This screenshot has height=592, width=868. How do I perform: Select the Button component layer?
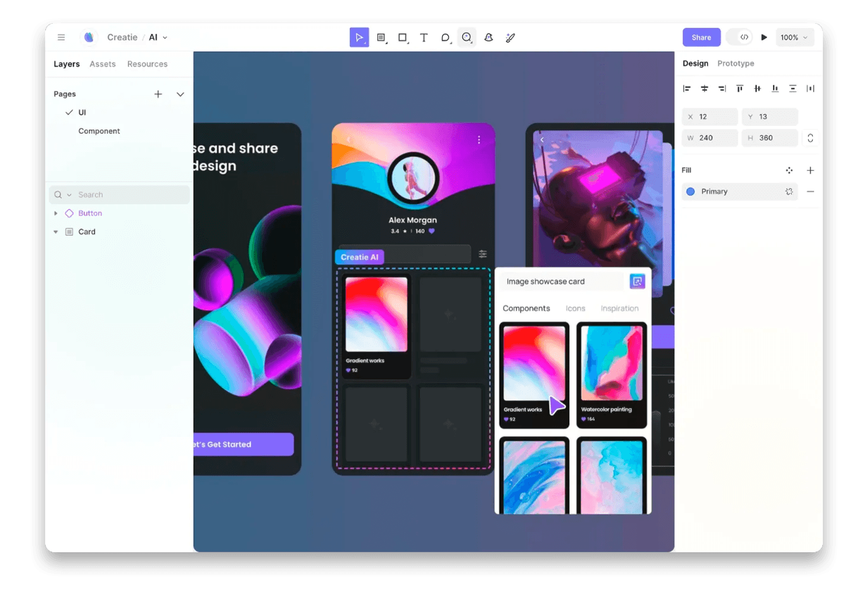tap(90, 213)
